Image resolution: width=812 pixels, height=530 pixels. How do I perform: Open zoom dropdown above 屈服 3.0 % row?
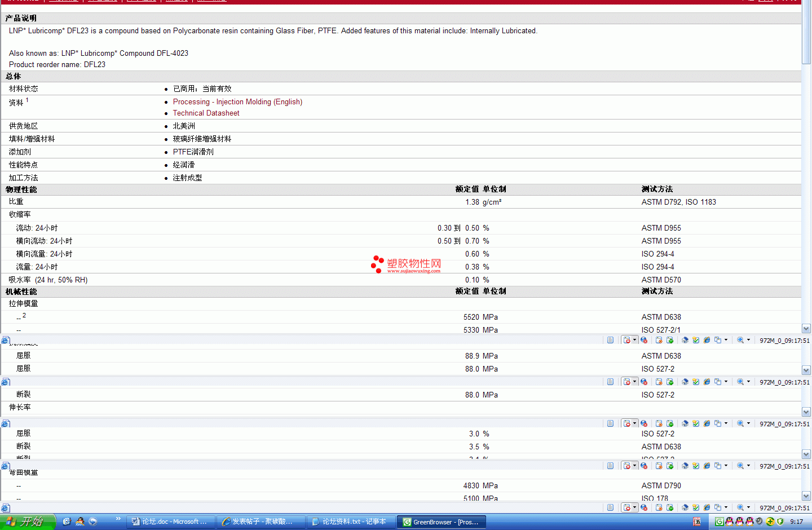click(x=748, y=423)
